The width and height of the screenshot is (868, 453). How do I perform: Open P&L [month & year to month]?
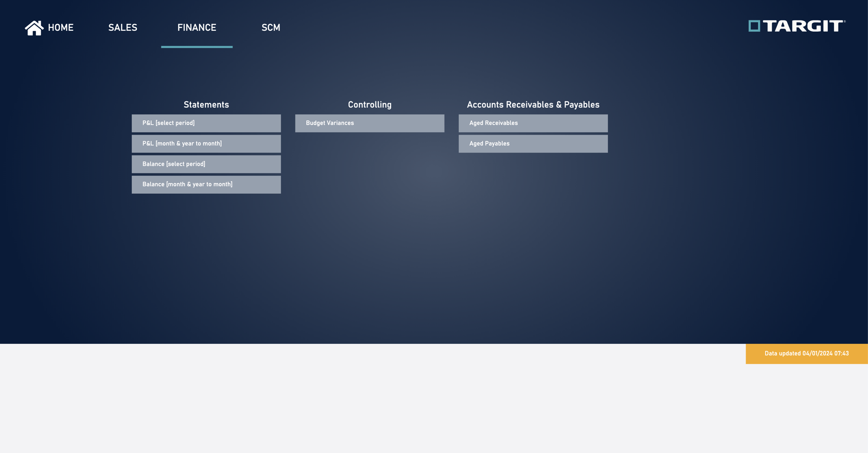click(x=206, y=144)
